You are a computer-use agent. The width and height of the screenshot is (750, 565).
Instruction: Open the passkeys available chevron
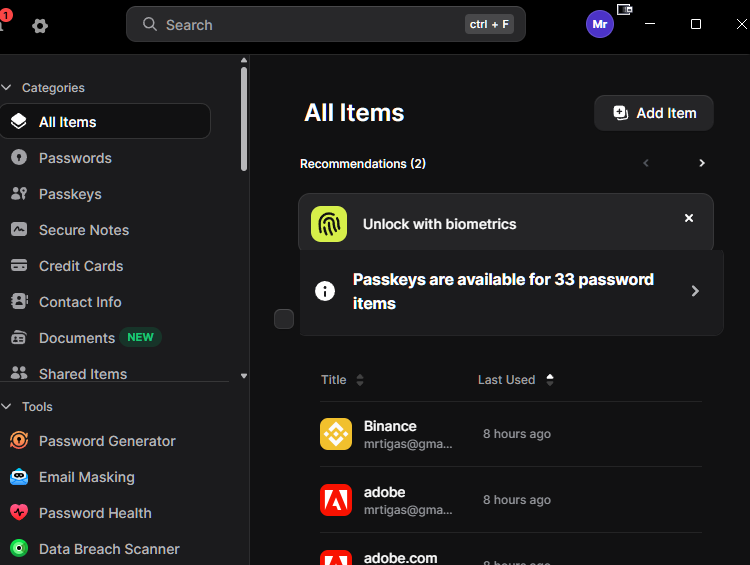click(695, 291)
